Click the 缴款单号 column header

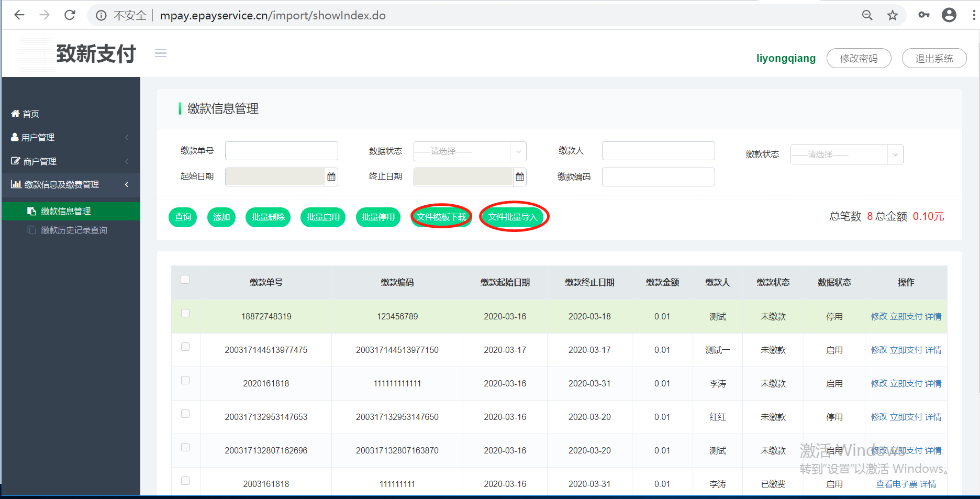(266, 282)
